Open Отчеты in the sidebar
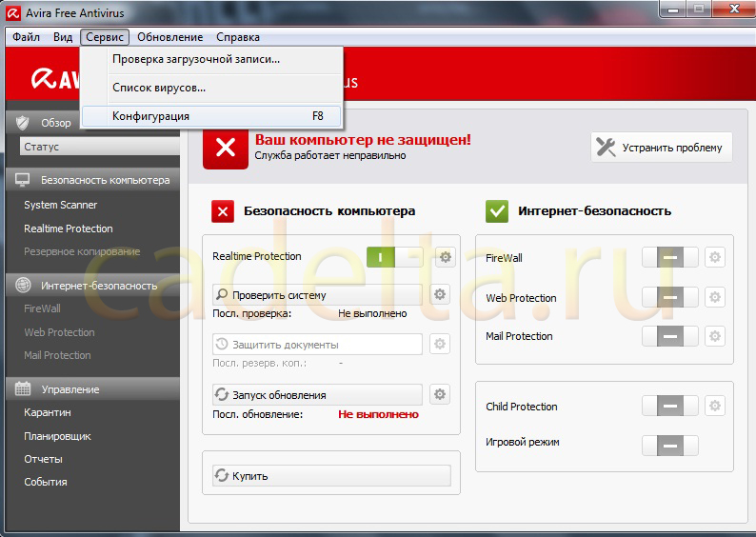This screenshot has width=756, height=537. pos(44,459)
